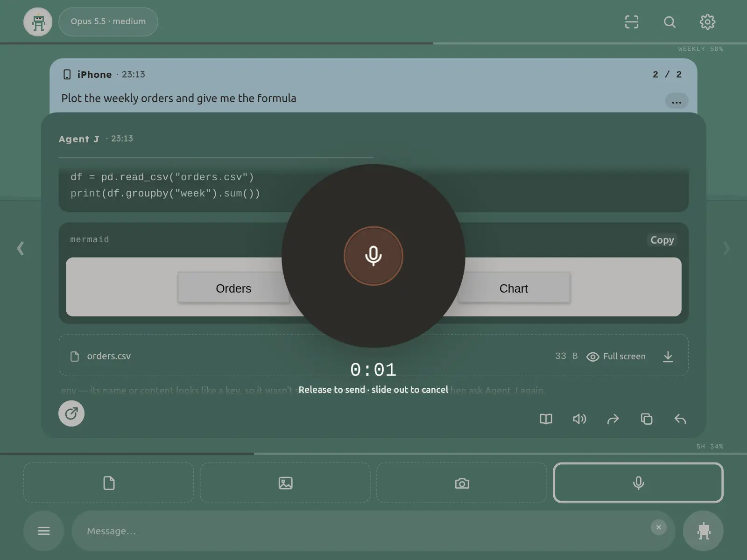
Task: Click the round share/export icon button
Action: tap(71, 413)
